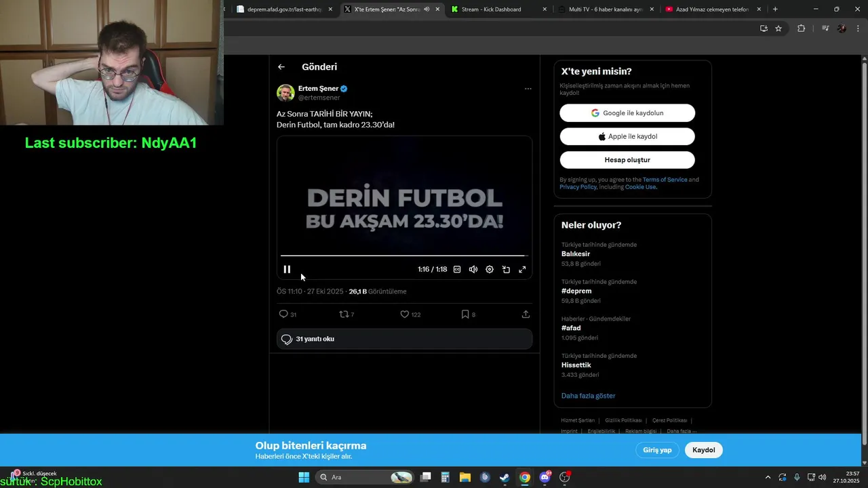
Task: Install app icon in address bar
Action: click(764, 28)
